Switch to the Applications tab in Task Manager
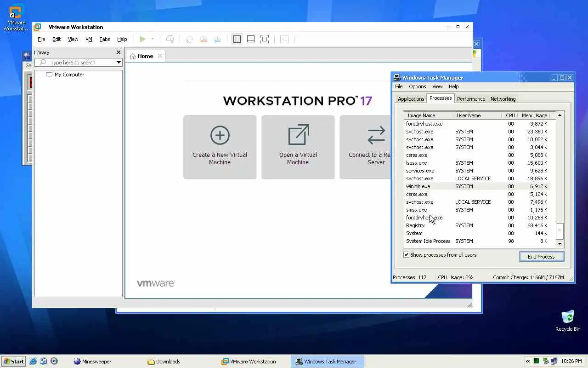Image resolution: width=588 pixels, height=368 pixels. coord(411,99)
